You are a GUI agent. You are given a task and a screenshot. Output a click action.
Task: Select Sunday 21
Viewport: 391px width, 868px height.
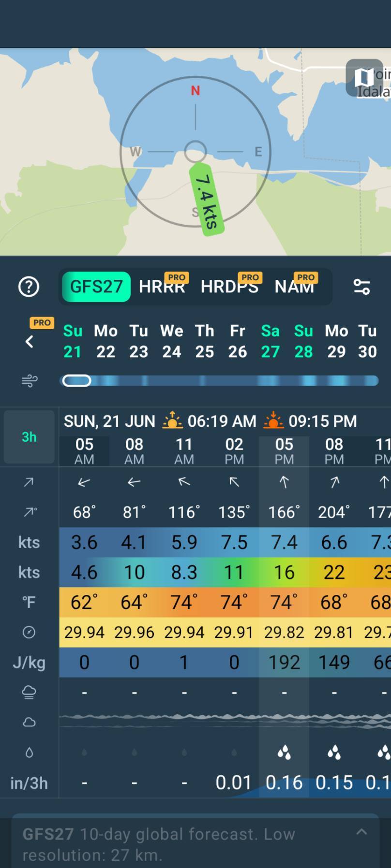click(x=73, y=341)
